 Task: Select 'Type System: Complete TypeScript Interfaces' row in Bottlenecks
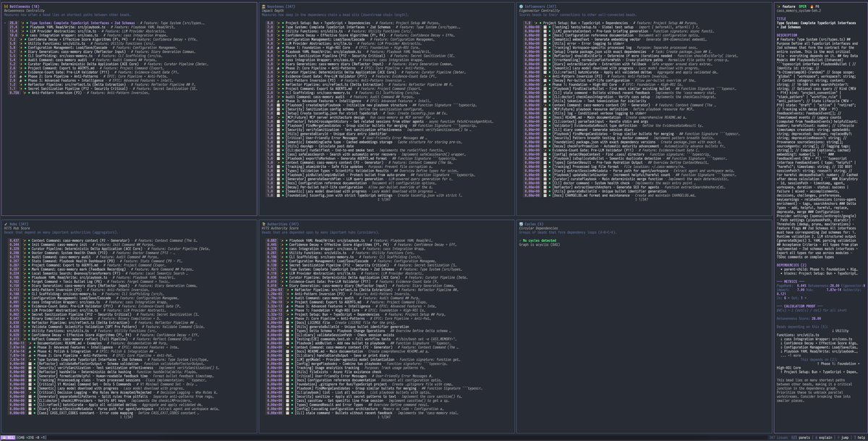coord(105,22)
